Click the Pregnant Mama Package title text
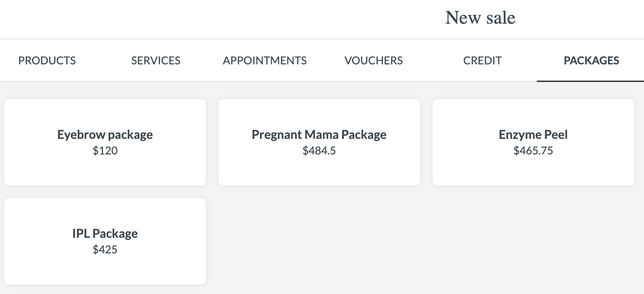Viewport: 644px width, 294px height. [319, 134]
